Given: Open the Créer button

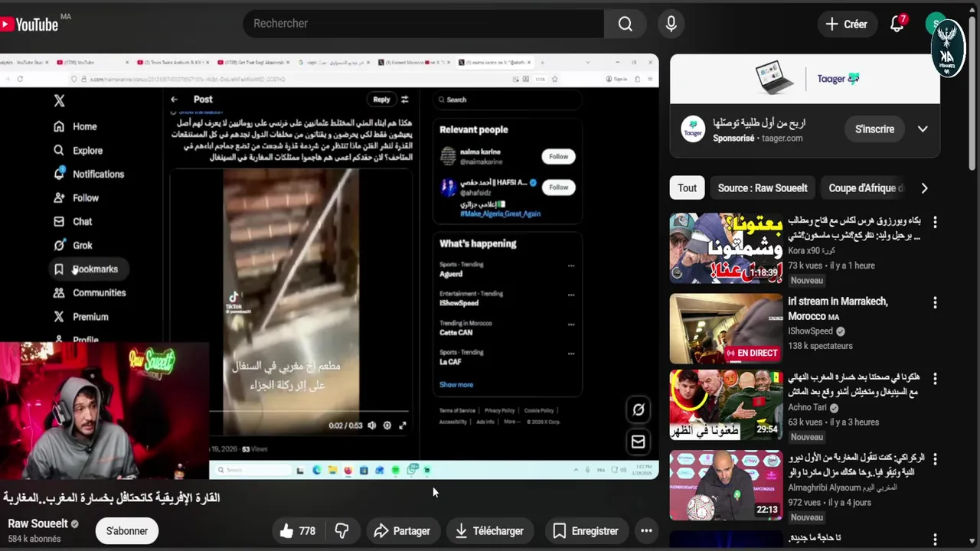Looking at the screenshot, I should point(846,24).
